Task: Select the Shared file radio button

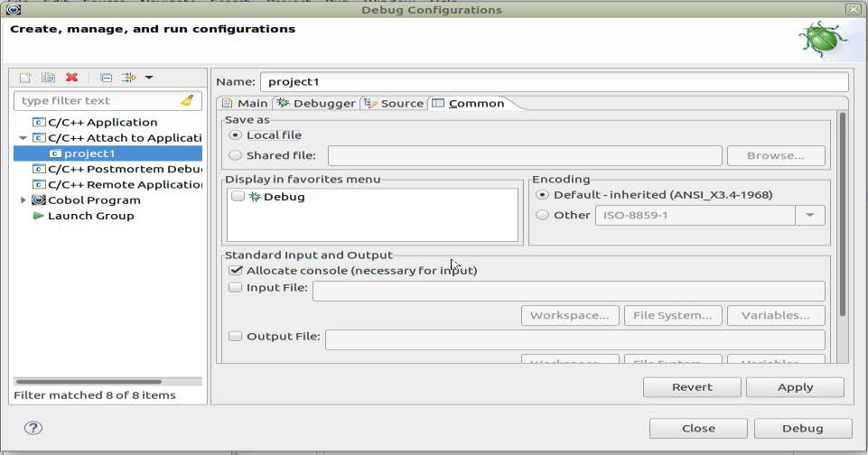Action: [236, 155]
